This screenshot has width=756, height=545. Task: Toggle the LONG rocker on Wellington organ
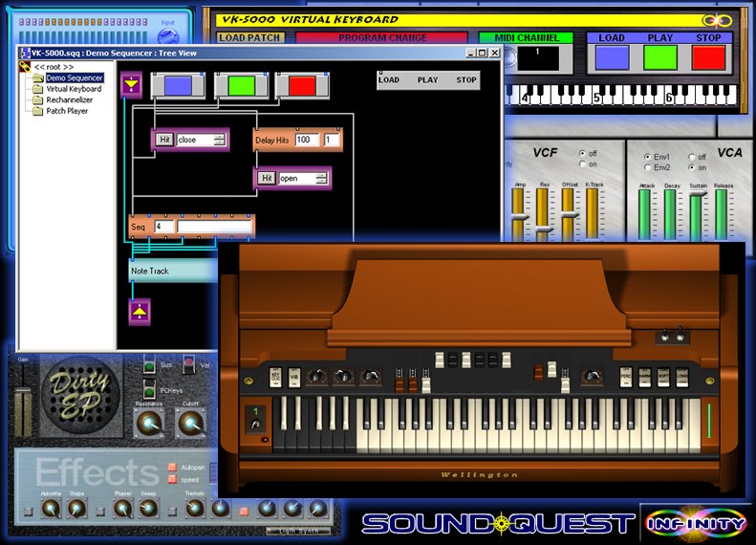click(682, 378)
